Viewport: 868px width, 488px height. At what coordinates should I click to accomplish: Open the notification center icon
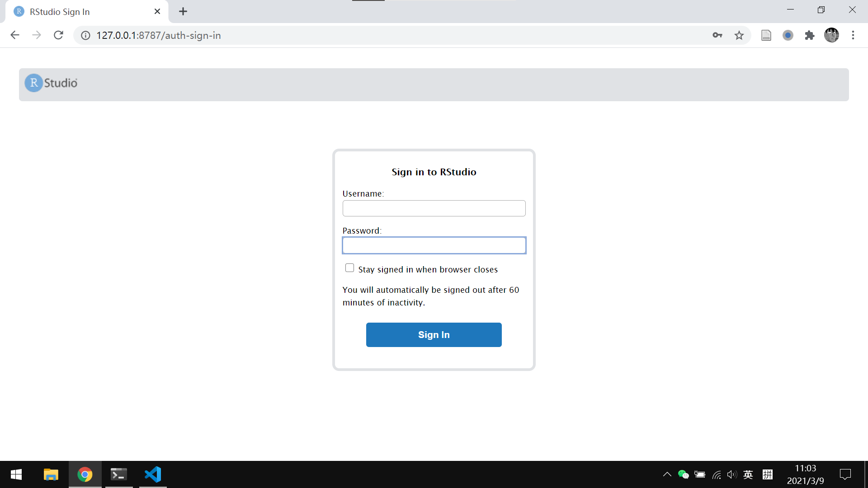(845, 474)
